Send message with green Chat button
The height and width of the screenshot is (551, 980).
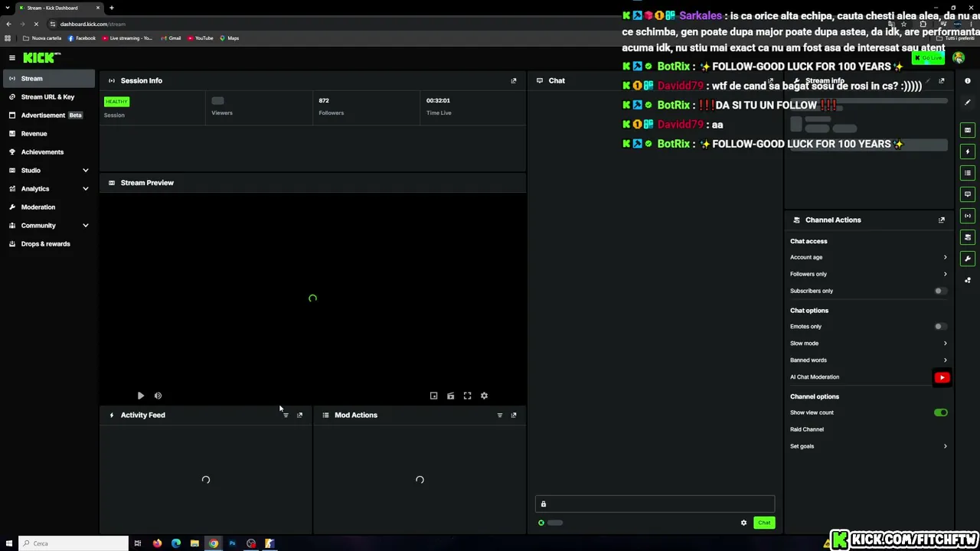point(764,523)
